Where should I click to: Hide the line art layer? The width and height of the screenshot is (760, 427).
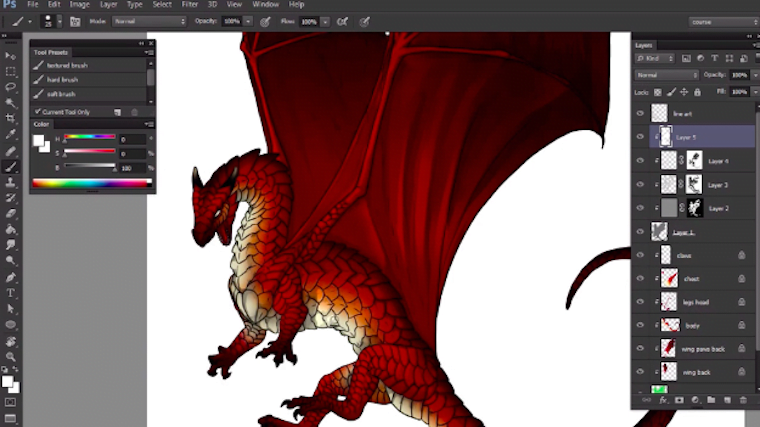[x=640, y=114]
